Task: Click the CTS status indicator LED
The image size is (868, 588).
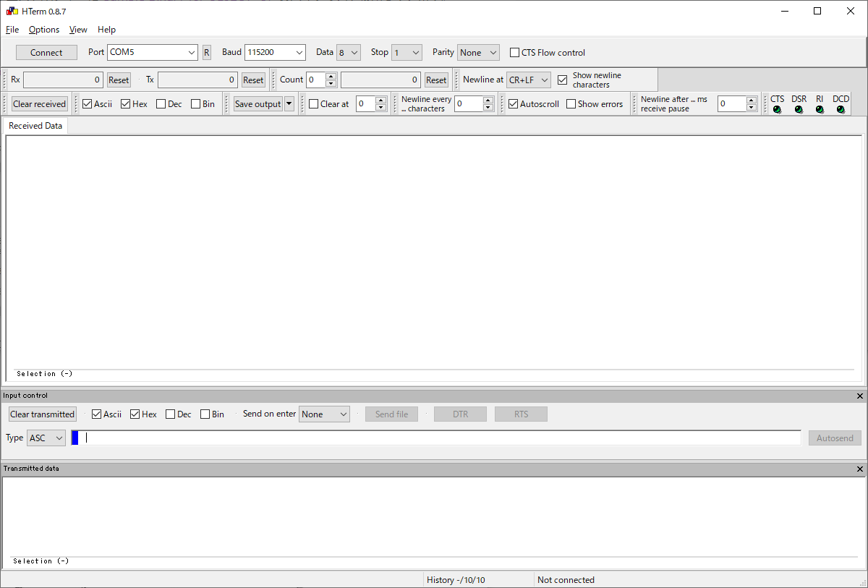Action: pyautogui.click(x=777, y=110)
